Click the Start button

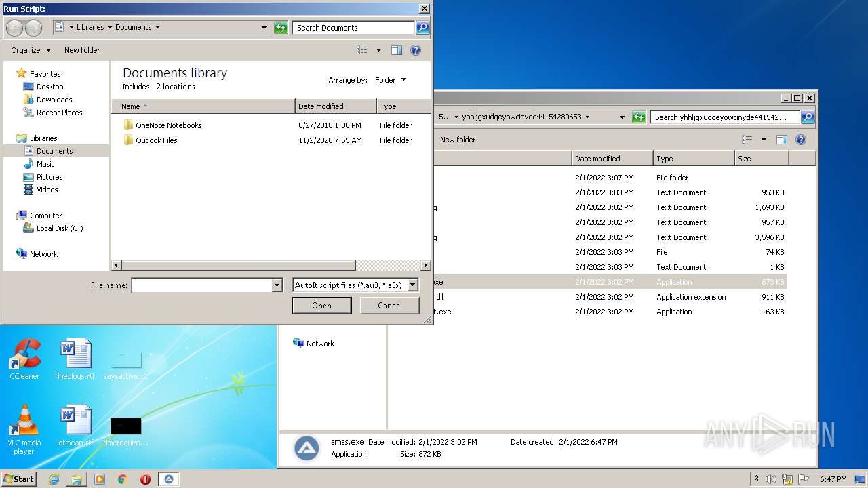[x=18, y=479]
